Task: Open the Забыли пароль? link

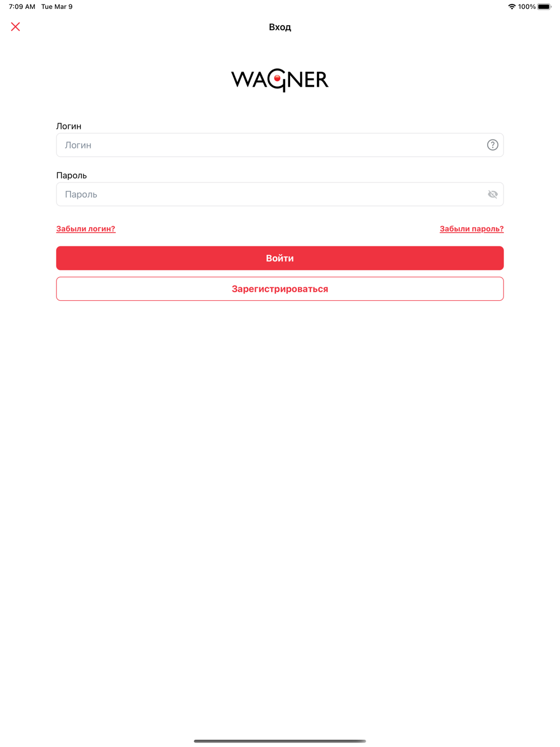Action: pos(472,228)
